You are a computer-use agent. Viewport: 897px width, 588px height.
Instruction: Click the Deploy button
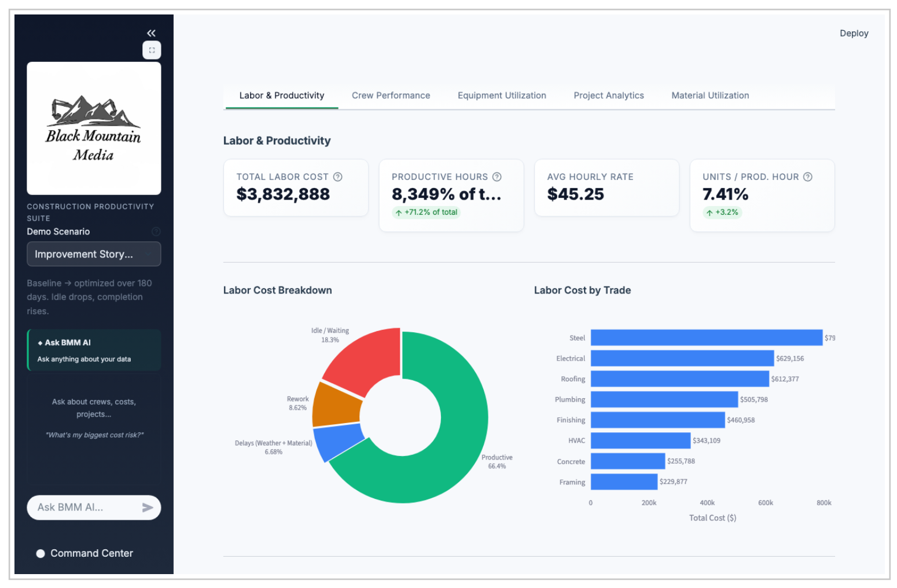tap(854, 34)
